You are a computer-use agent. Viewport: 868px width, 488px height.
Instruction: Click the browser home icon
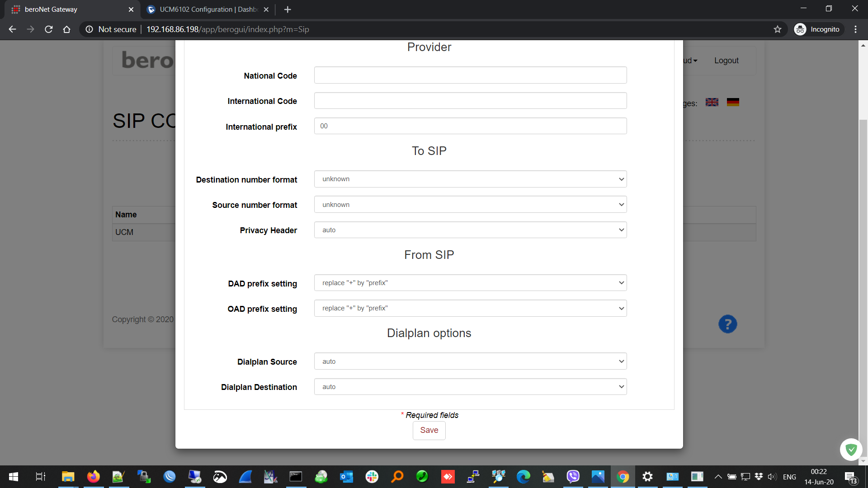point(67,29)
